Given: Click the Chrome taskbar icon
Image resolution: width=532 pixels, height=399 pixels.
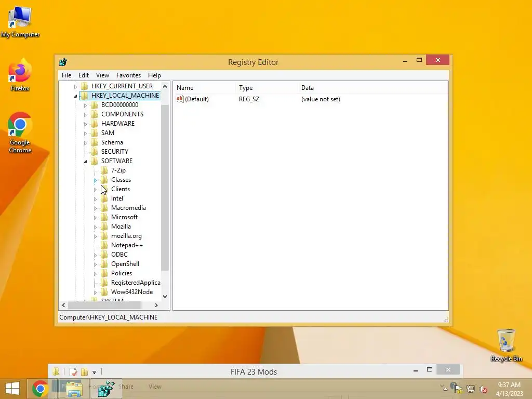Looking at the screenshot, I should 40,389.
